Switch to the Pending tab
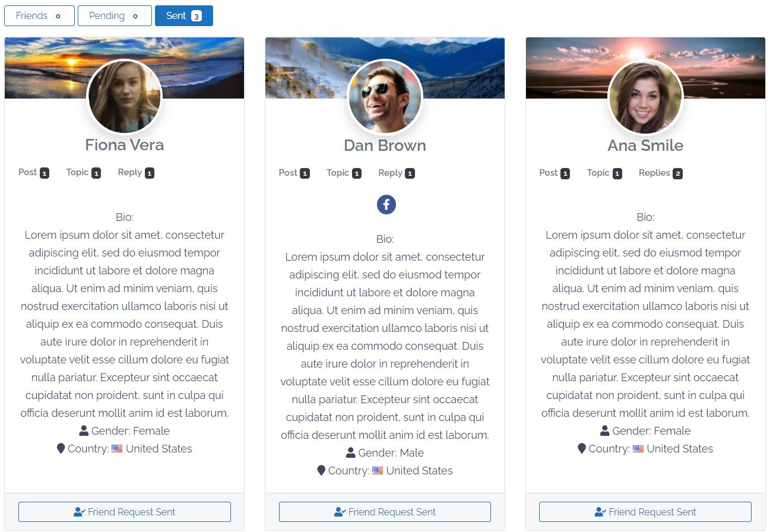The height and width of the screenshot is (532, 770). pos(115,16)
